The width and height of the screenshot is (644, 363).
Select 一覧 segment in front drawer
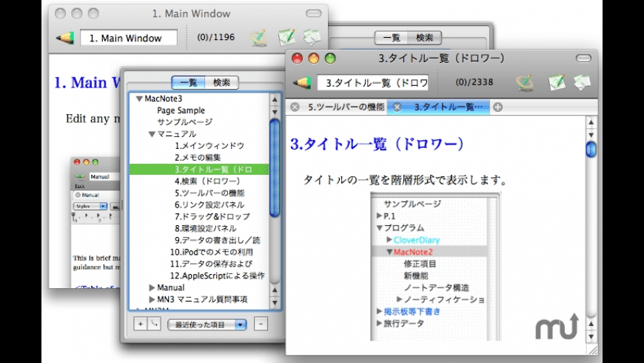point(188,82)
